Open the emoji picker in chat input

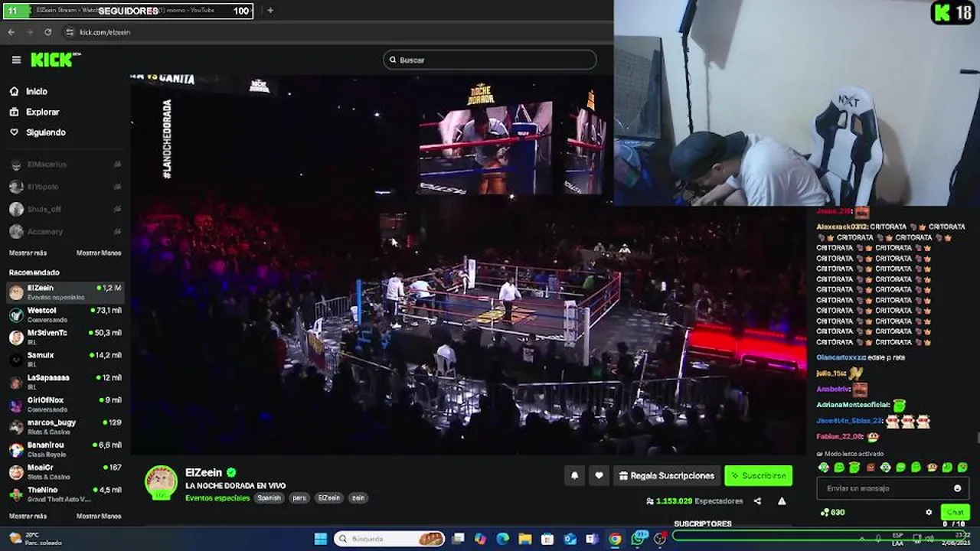[x=957, y=488]
